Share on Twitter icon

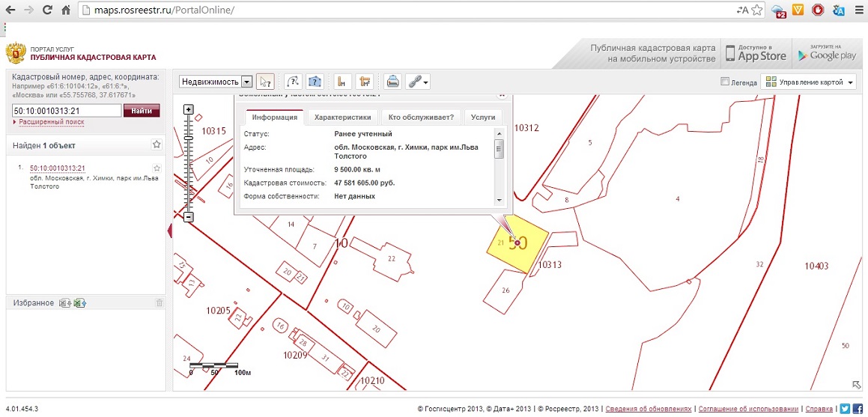tap(846, 409)
